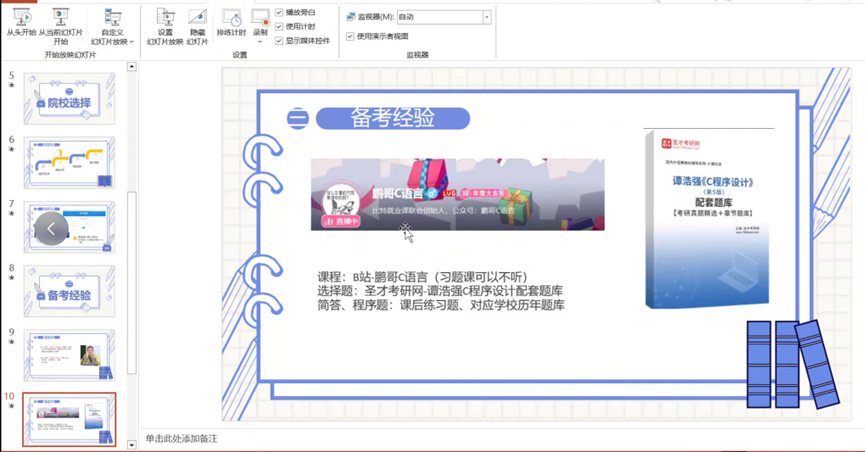This screenshot has width=865, height=452.
Task: Open the 监视器 monitor dropdown
Action: tap(487, 17)
